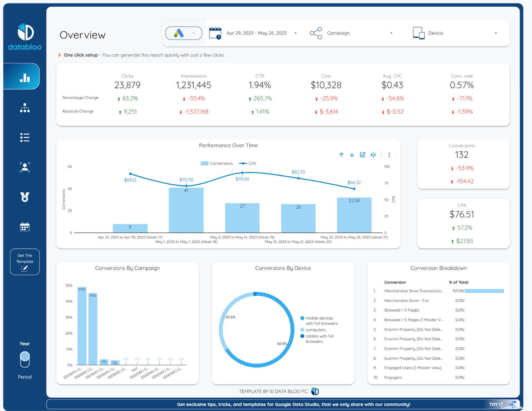Viewport: 532px width, 411px height.
Task: Select the audience person sidebar icon
Action: (x=25, y=167)
